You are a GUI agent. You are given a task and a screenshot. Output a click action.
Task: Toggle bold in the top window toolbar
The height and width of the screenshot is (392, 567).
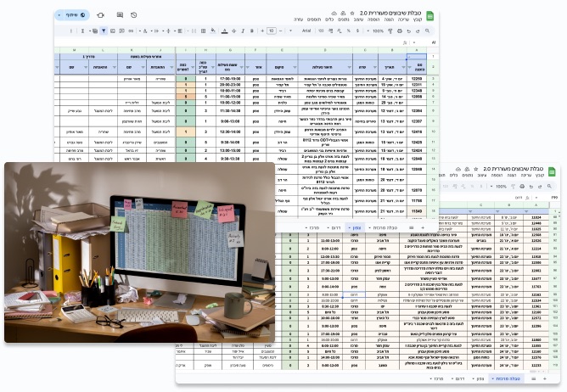pos(252,31)
